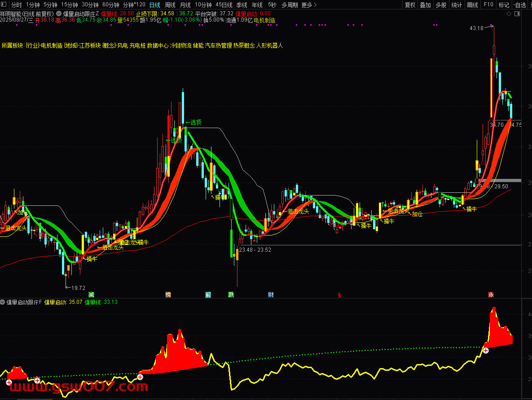Open the 统计 statistics button
This screenshot has width=532, height=400.
457,5
